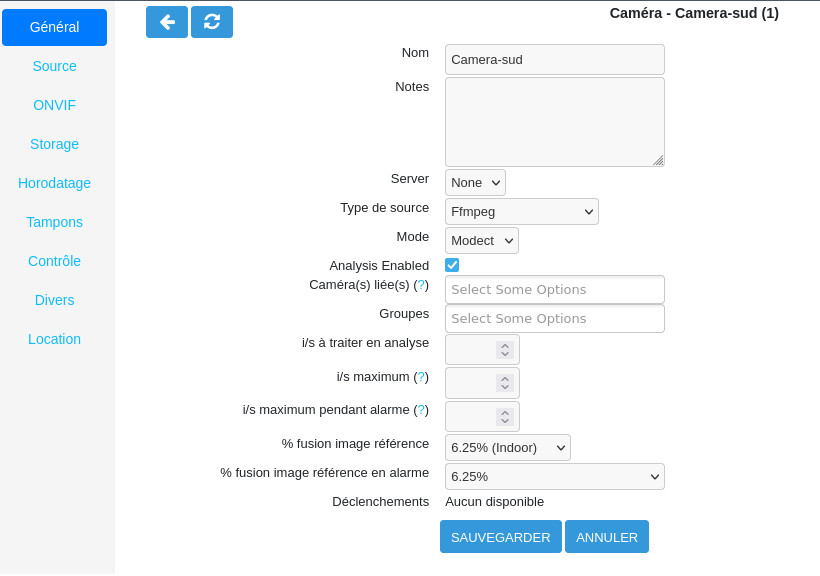Open help for i/s maximum pendant alarme

(x=421, y=410)
